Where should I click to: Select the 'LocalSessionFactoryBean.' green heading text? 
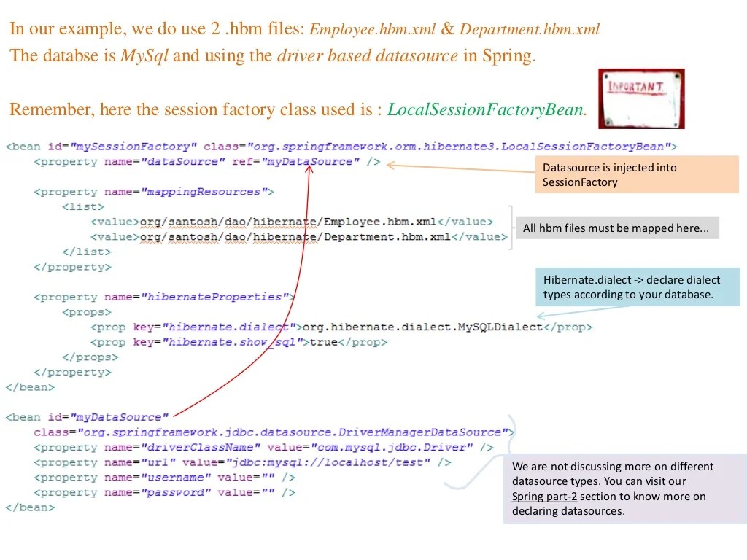coord(487,109)
